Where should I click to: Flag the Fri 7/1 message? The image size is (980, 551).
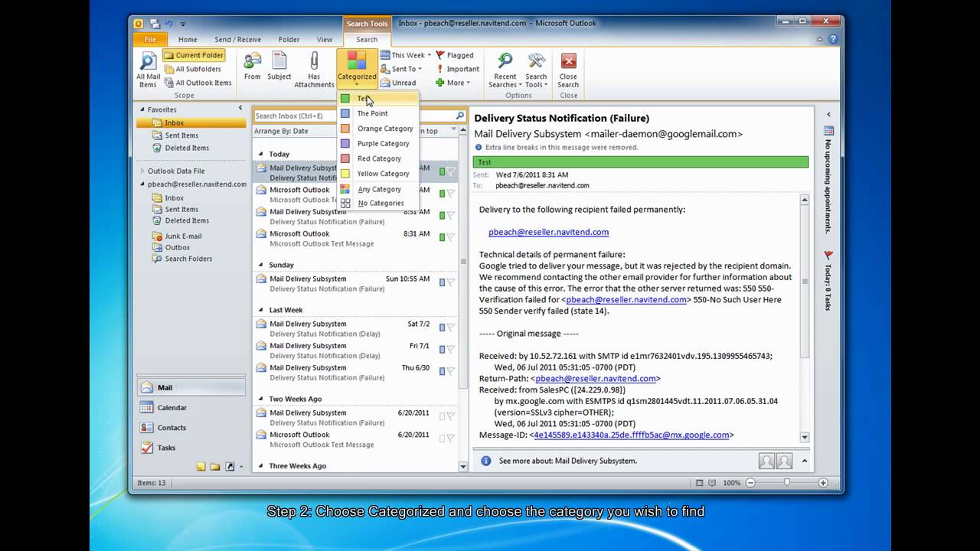tap(451, 349)
